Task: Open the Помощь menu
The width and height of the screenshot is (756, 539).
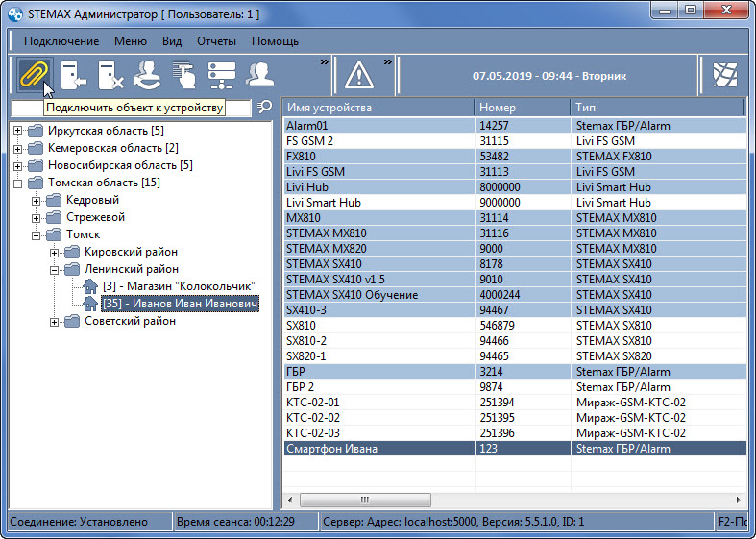Action: point(275,41)
